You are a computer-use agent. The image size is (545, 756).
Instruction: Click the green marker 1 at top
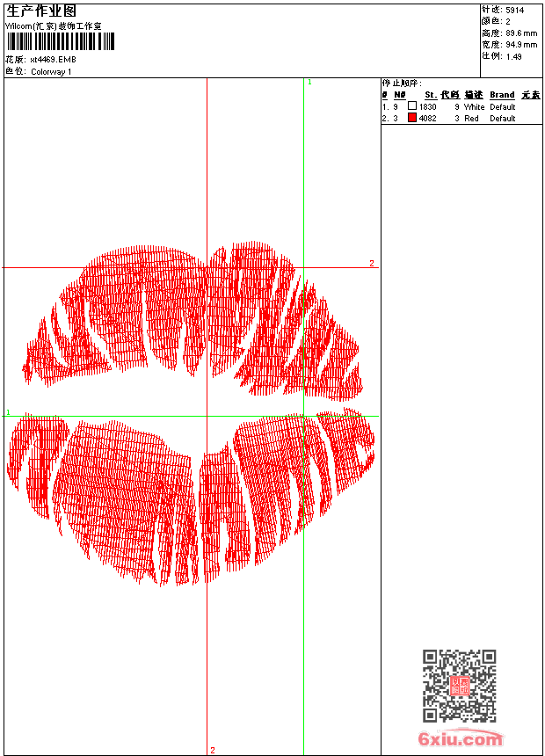coord(309,83)
